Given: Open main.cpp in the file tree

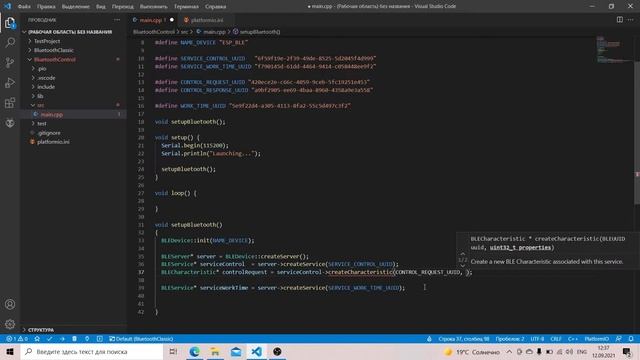Looking at the screenshot, I should 52,114.
